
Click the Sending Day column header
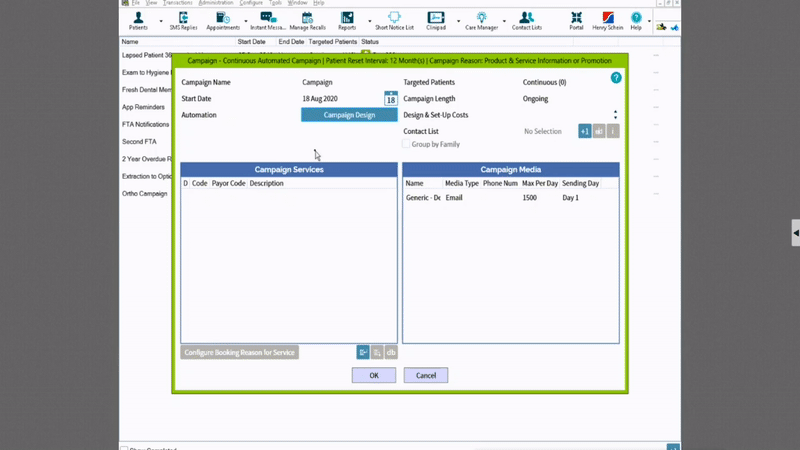pos(581,183)
